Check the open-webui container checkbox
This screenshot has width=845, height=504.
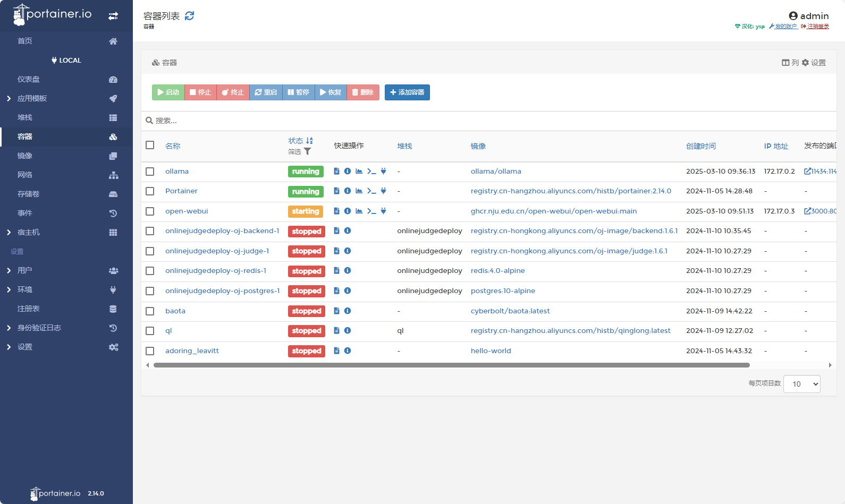150,211
